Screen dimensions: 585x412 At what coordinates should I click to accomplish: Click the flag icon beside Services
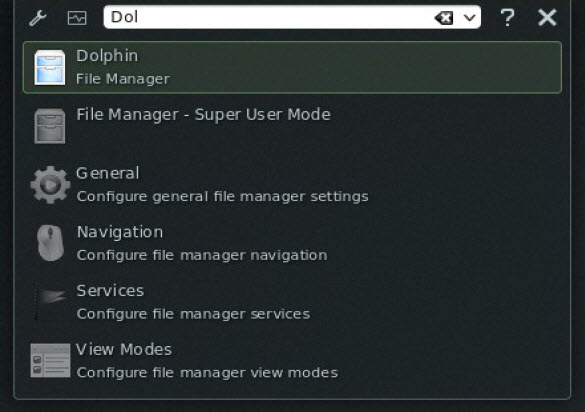(50, 300)
